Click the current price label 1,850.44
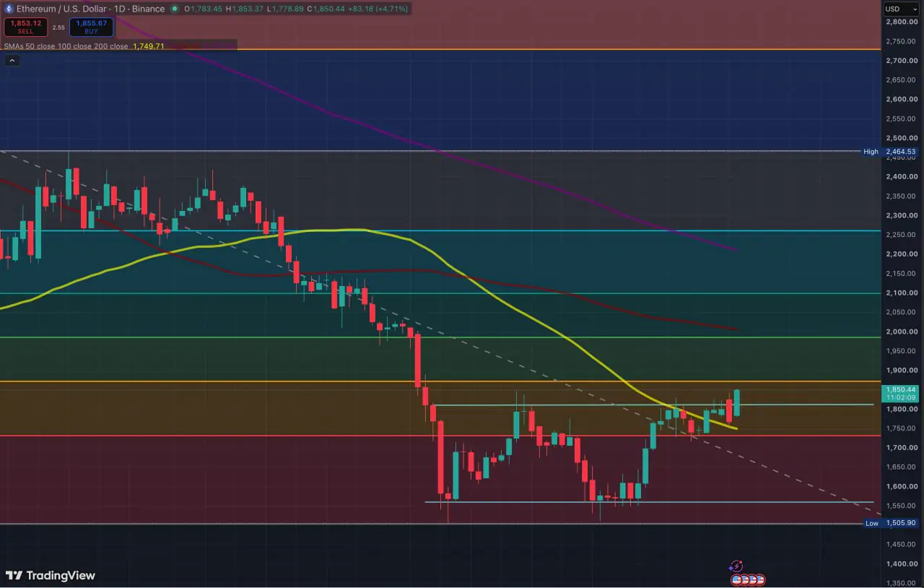 point(902,389)
